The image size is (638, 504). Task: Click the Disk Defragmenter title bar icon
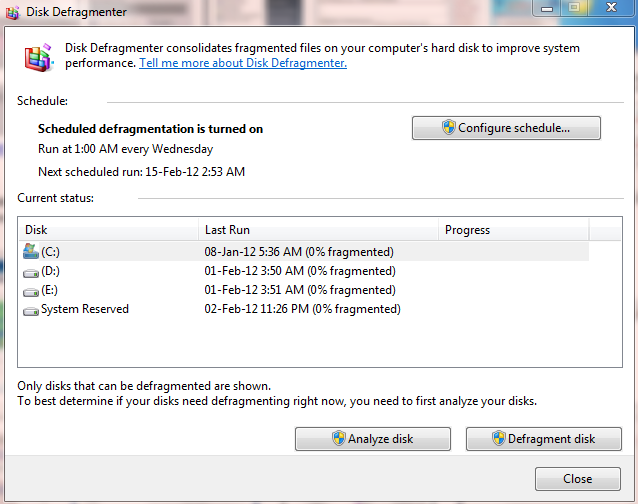(x=12, y=13)
